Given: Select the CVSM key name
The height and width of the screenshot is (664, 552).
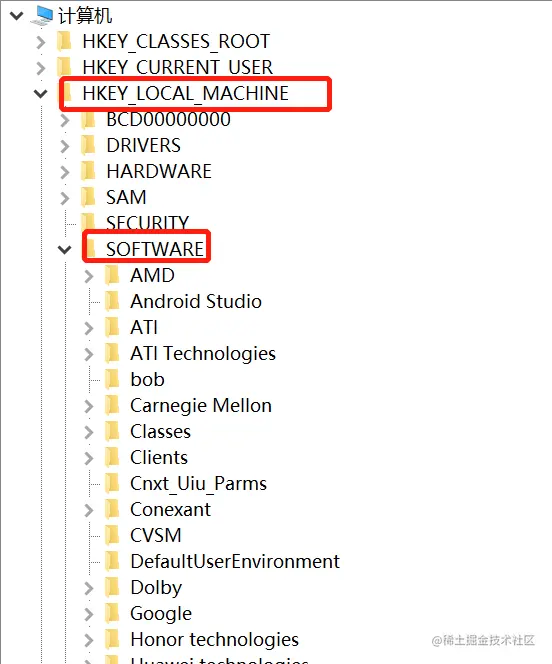Looking at the screenshot, I should click(156, 535).
